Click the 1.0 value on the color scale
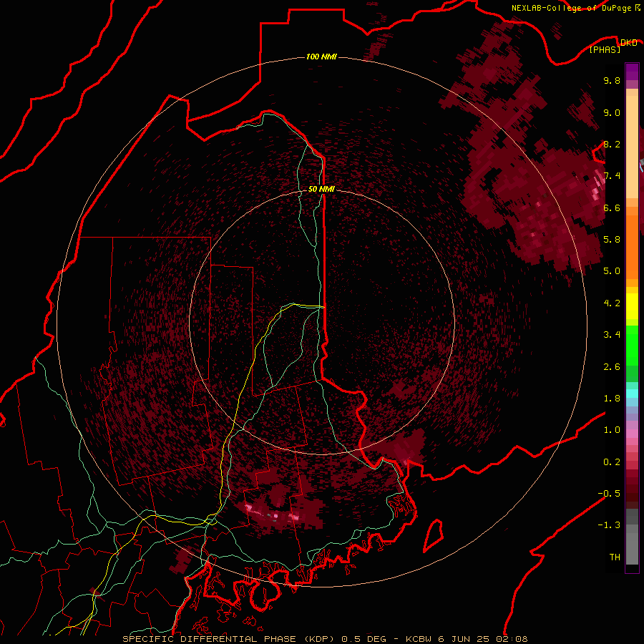644x644 pixels. [x=612, y=430]
